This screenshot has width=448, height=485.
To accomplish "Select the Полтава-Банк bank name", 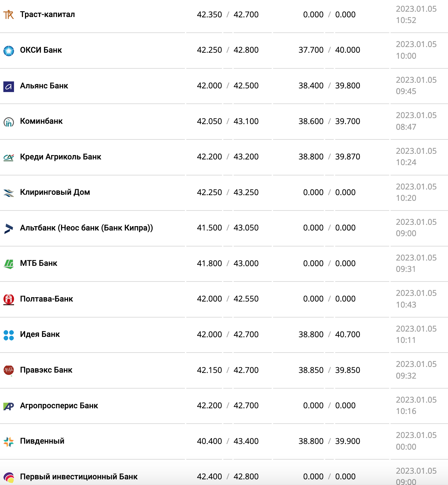I will point(46,299).
